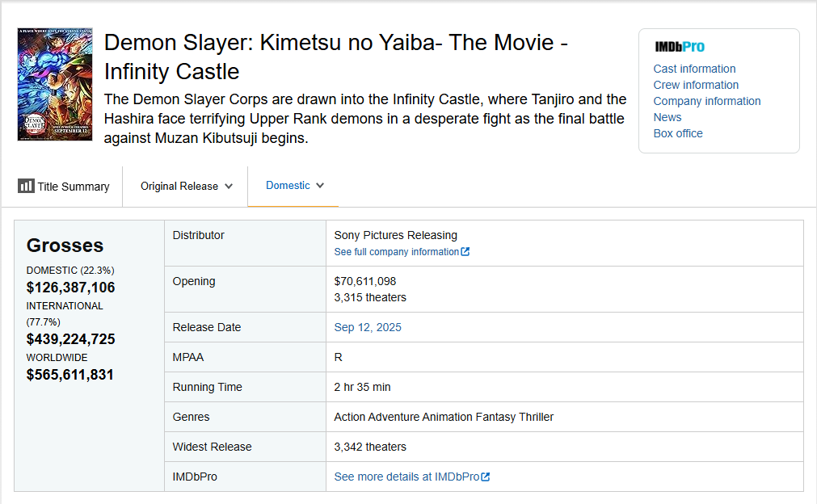Click the Domestic chevron arrow
Viewport: 817px width, 504px height.
(320, 186)
